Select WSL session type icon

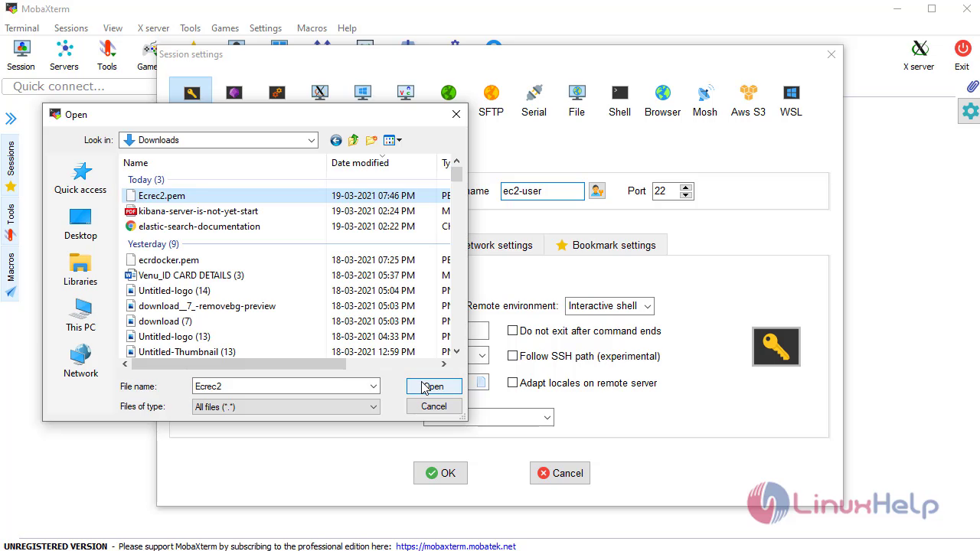point(791,100)
